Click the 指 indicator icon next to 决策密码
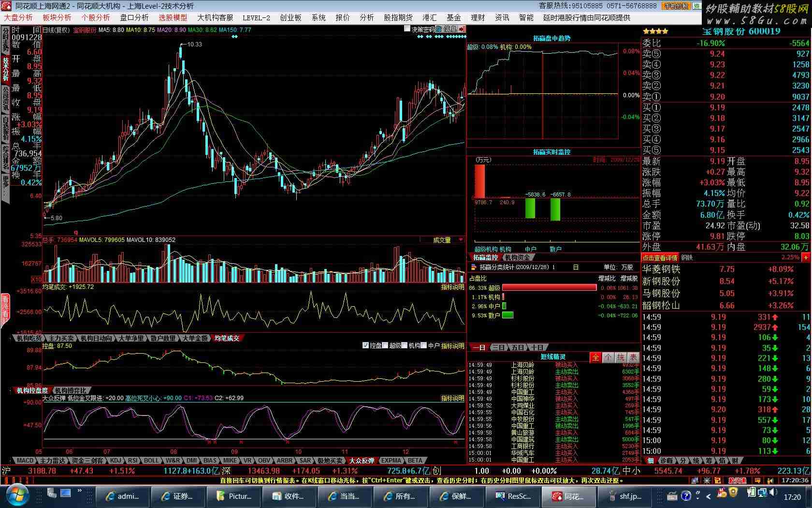The width and height of the screenshot is (812, 508). 439,29
